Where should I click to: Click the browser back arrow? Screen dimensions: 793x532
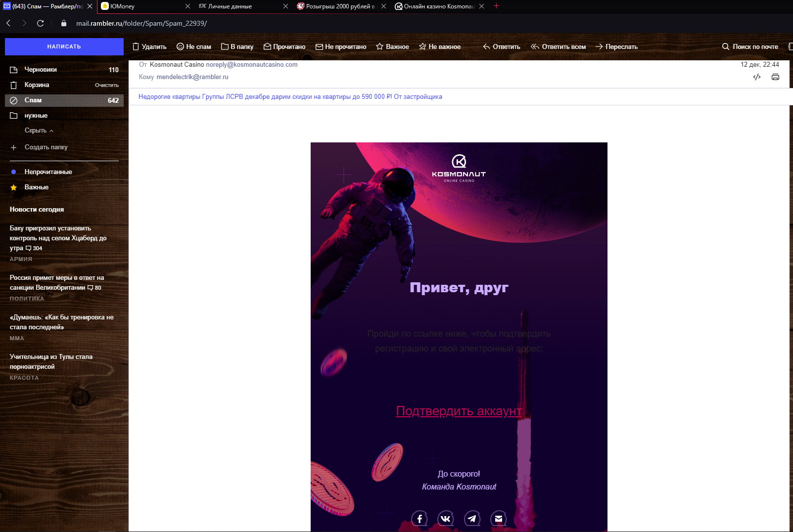point(8,23)
